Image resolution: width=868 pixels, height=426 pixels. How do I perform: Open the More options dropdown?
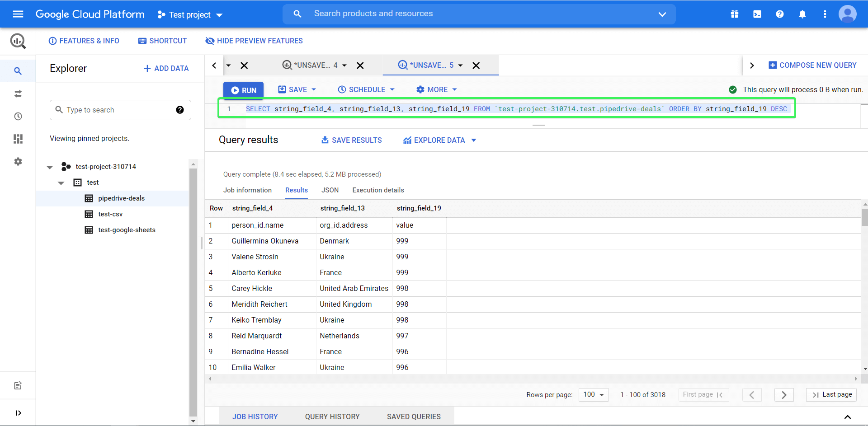coord(437,89)
